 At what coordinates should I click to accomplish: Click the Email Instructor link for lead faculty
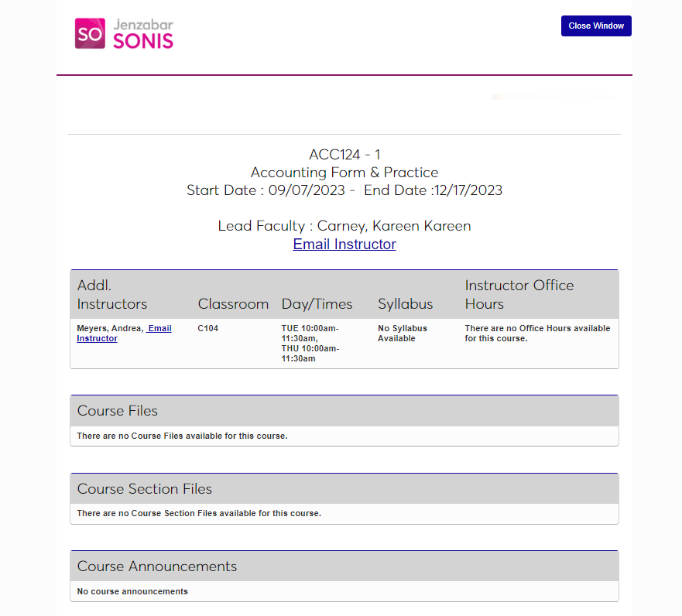[x=344, y=244]
